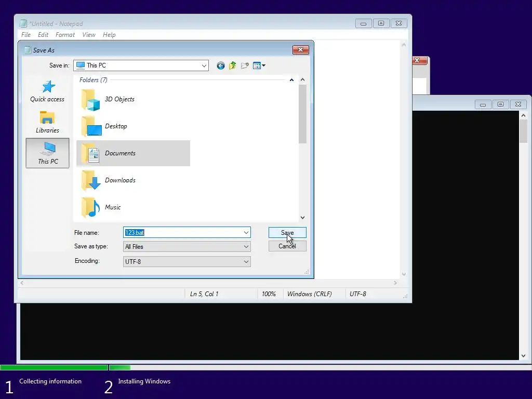Click Notepad icon in title bar
Viewport: 532px width, 399px height.
point(23,23)
